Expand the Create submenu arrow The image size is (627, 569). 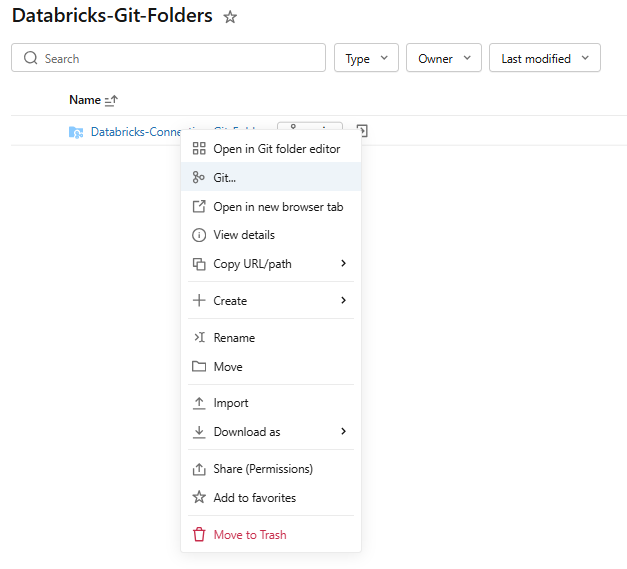click(343, 300)
